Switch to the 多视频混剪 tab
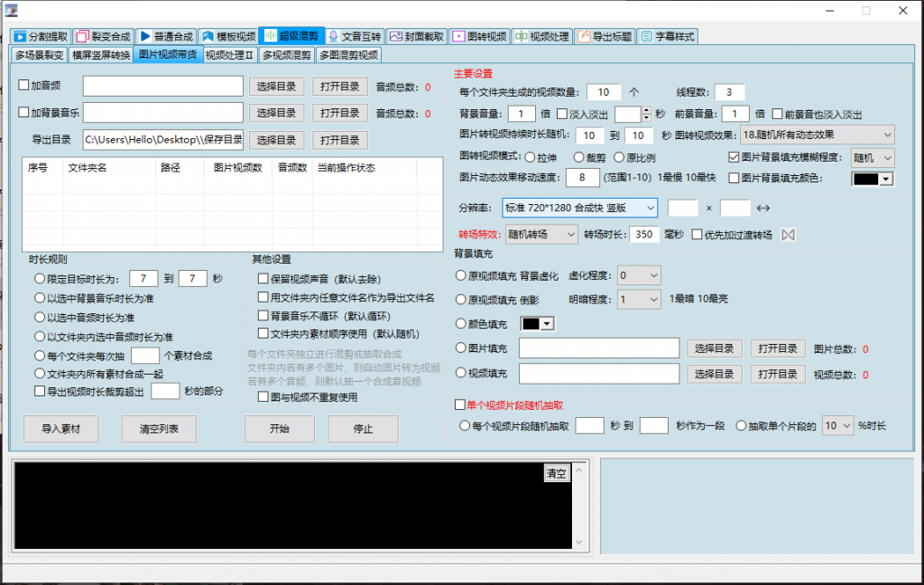This screenshot has width=924, height=585. click(288, 54)
